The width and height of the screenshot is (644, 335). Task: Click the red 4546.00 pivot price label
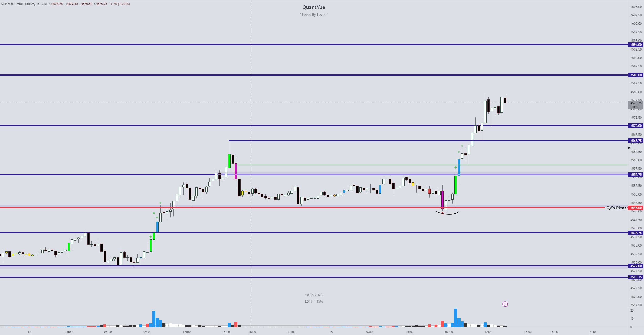tap(636, 208)
